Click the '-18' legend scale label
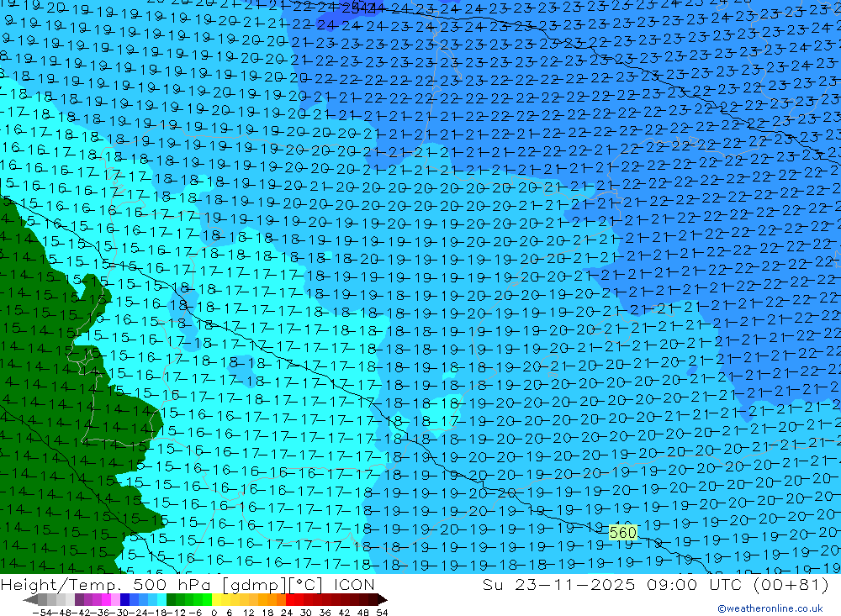Viewport: 841px width, 616px height. point(158,613)
